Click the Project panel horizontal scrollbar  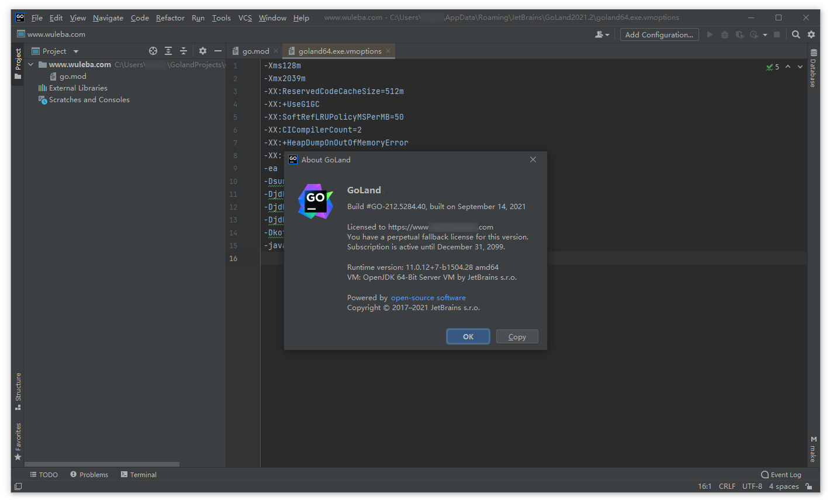[x=102, y=465]
